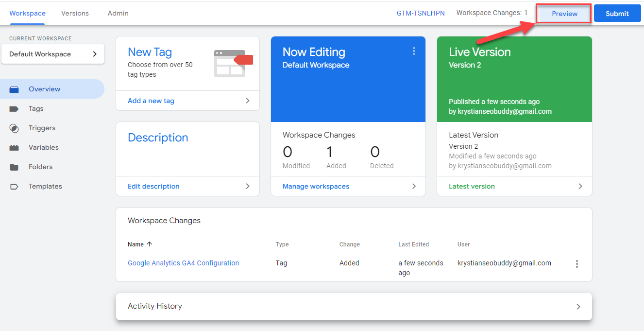
Task: Open Now Editing card three-dot menu
Action: [414, 51]
